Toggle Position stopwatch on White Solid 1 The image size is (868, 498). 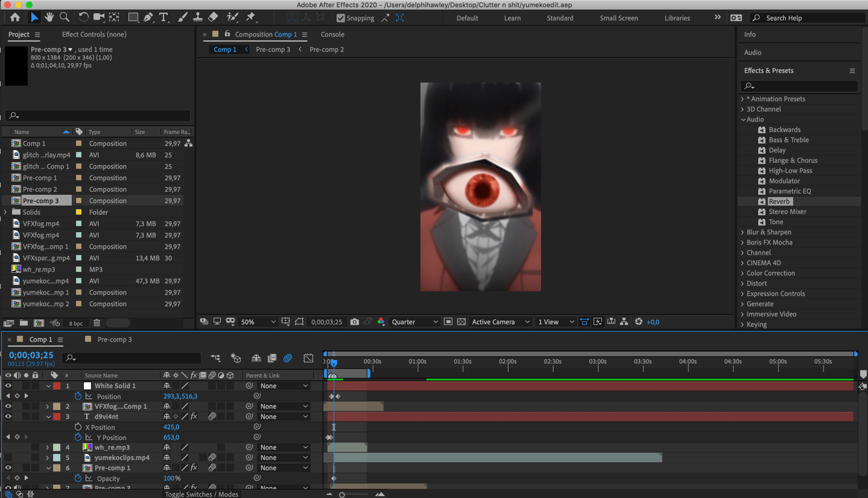(x=78, y=396)
